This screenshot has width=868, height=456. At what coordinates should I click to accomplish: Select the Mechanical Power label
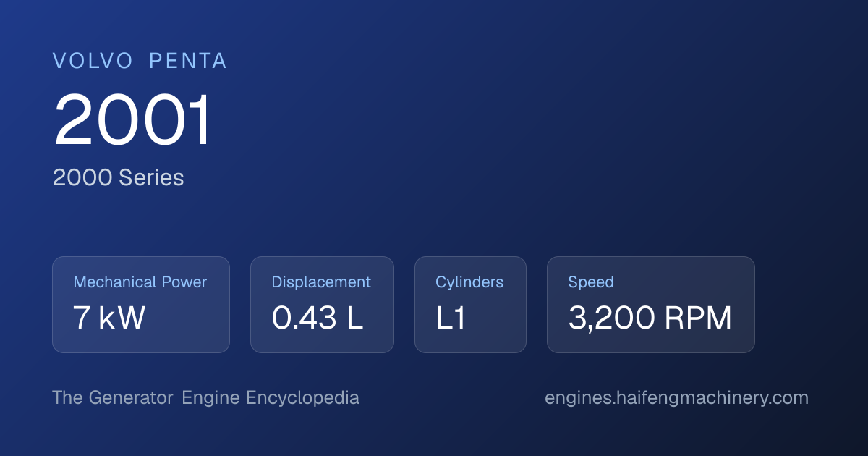pos(140,282)
